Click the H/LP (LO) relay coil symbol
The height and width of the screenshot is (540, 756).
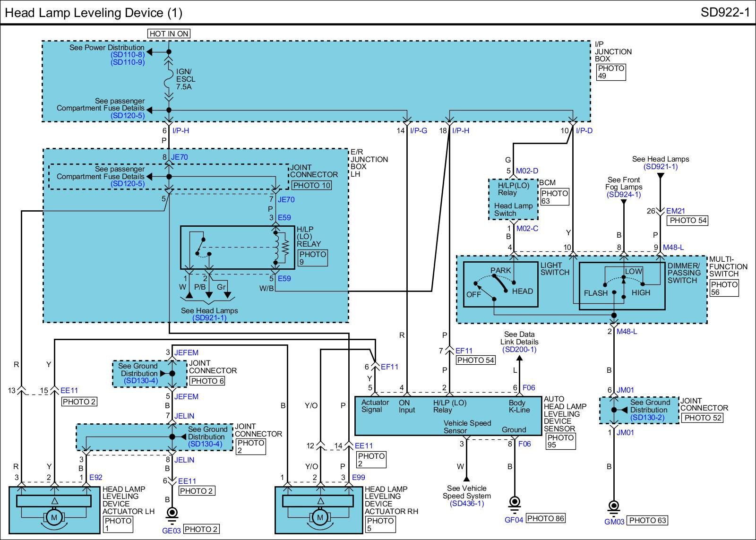[276, 247]
